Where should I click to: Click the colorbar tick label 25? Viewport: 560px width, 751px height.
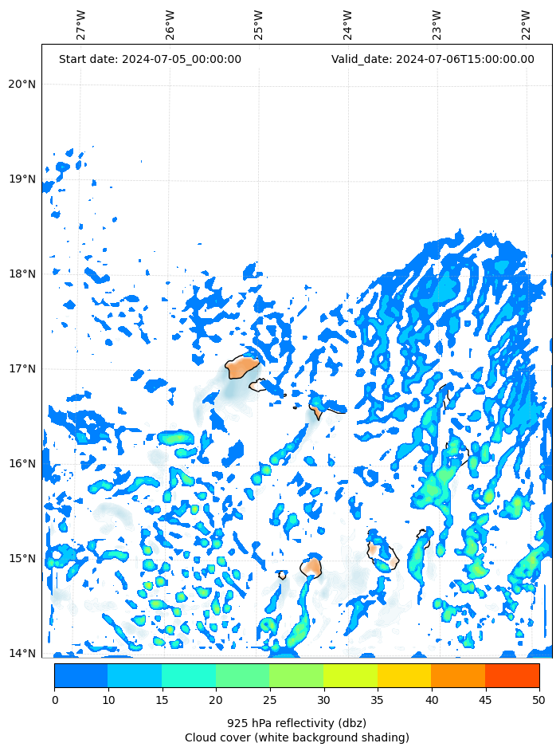point(269,700)
